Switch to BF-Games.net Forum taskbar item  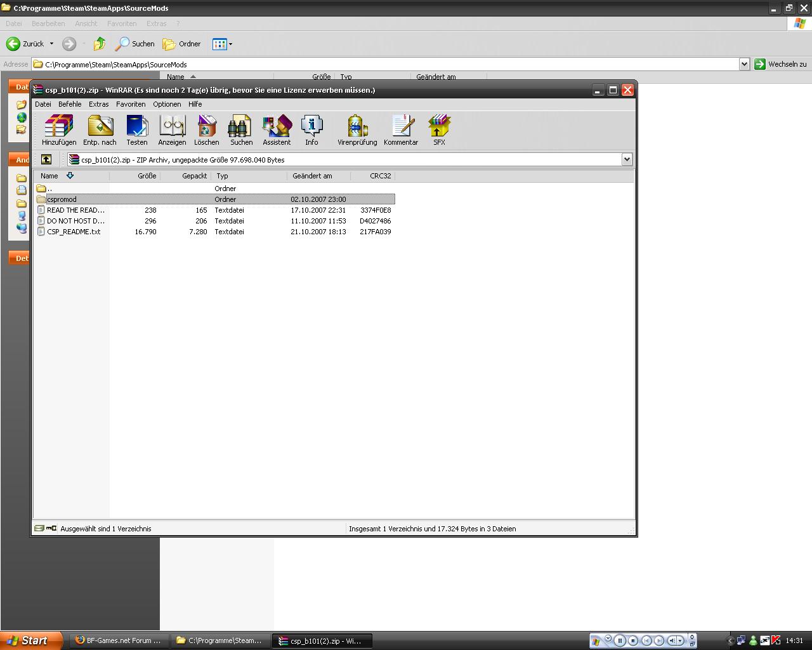(x=118, y=640)
